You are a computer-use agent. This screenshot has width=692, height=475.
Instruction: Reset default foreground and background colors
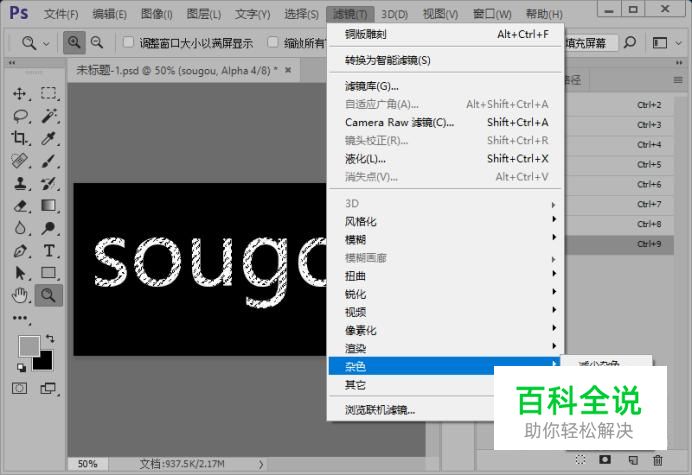pos(21,367)
